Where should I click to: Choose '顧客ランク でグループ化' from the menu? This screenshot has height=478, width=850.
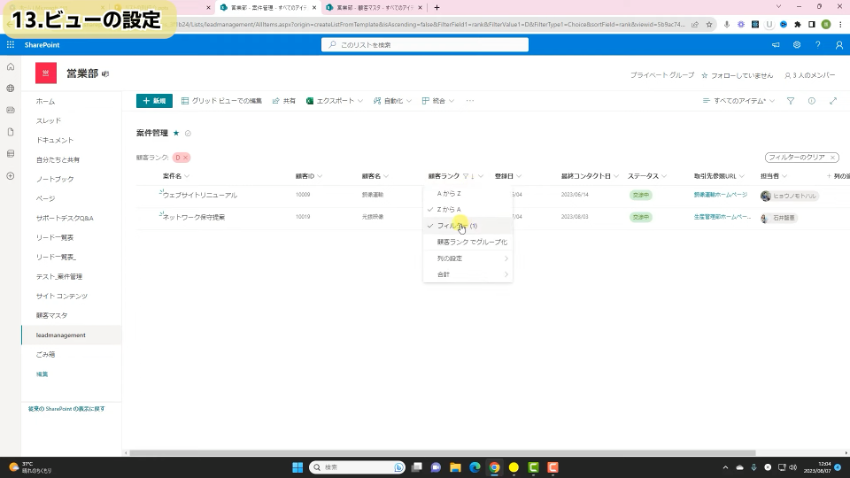point(471,242)
